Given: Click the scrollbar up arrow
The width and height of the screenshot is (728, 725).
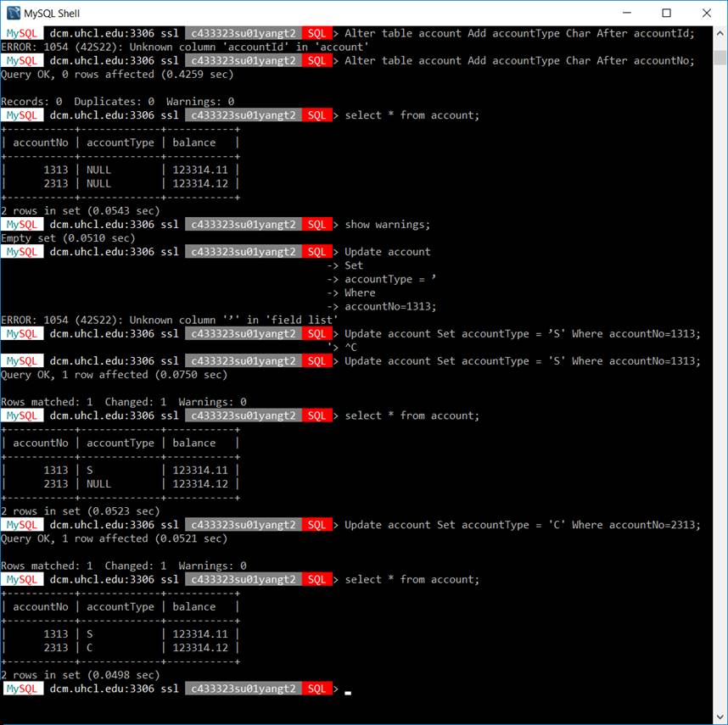Looking at the screenshot, I should [720, 33].
